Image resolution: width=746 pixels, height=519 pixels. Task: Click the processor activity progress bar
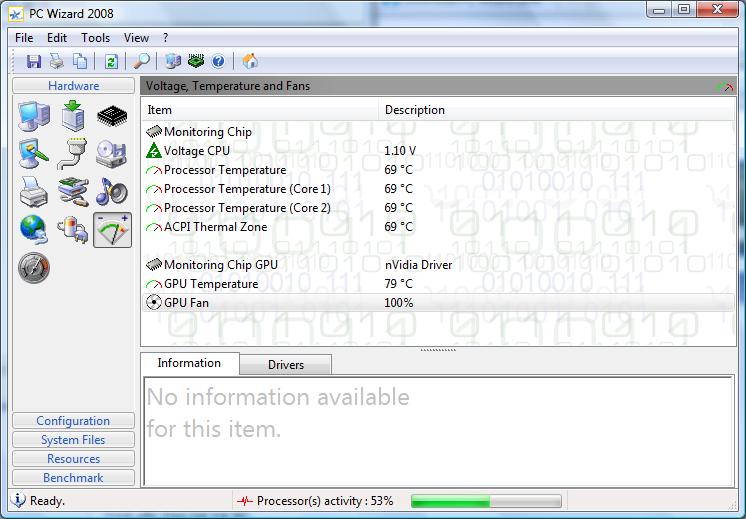486,501
